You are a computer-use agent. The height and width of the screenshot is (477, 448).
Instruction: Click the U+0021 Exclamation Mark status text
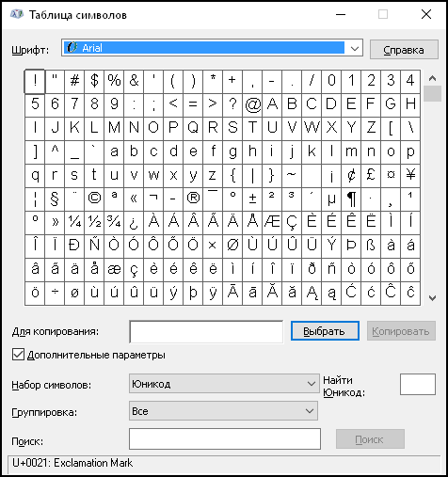tap(72, 463)
